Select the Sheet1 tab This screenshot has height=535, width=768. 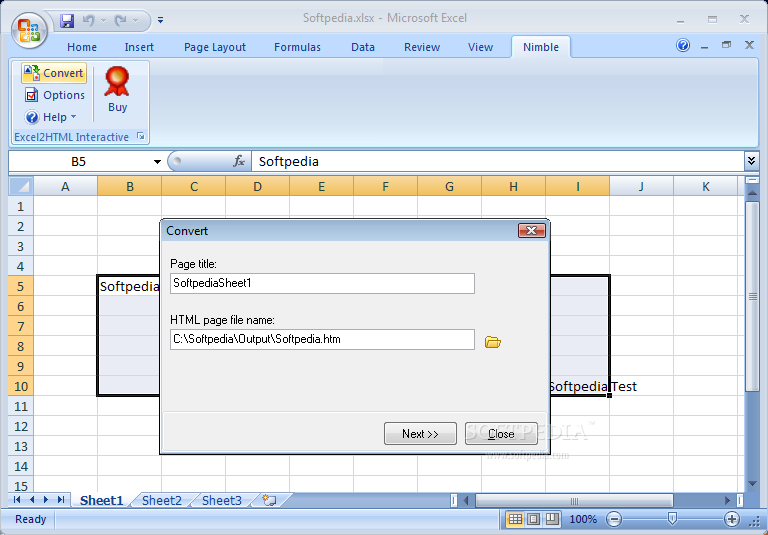pyautogui.click(x=101, y=500)
